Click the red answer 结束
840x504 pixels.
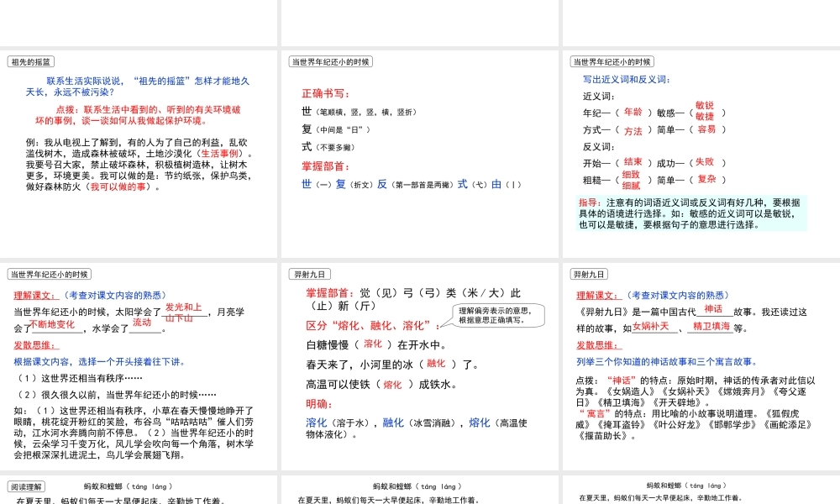(x=633, y=162)
